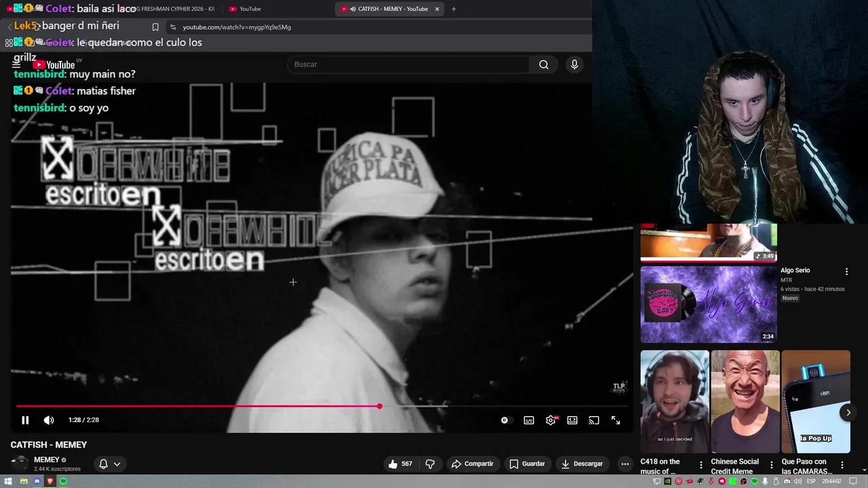This screenshot has height=488, width=868.
Task: Start voice search with microphone icon
Action: 574,64
